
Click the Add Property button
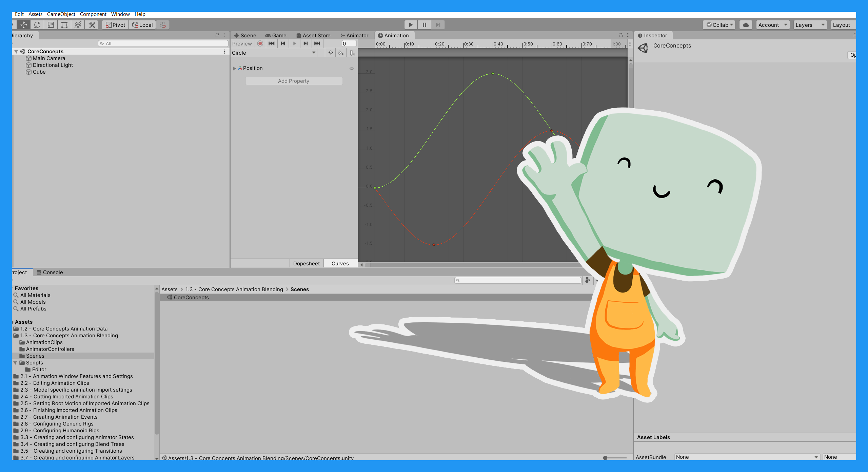click(294, 81)
